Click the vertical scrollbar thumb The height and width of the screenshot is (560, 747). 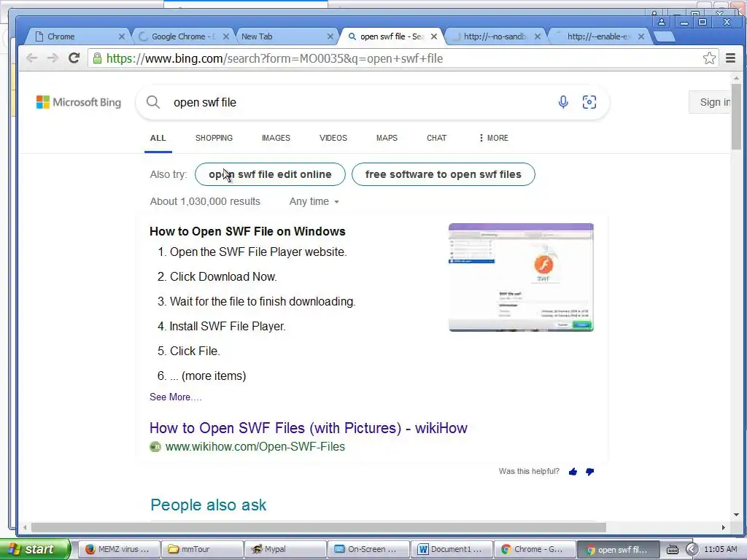737,117
